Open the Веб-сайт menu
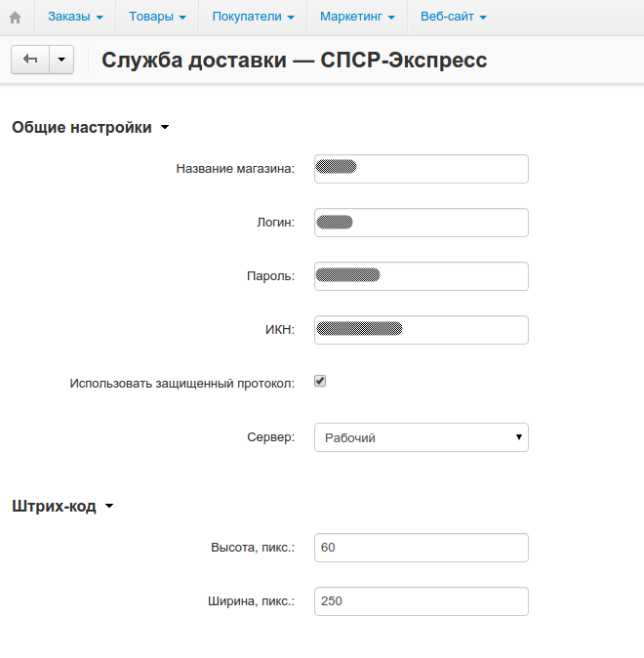Viewport: 644px width, 658px height. pos(453,17)
